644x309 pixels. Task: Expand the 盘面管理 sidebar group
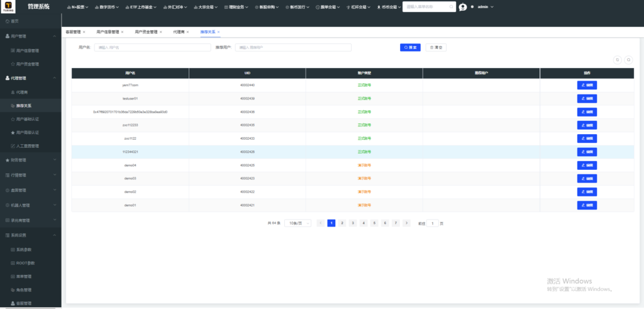pos(30,190)
